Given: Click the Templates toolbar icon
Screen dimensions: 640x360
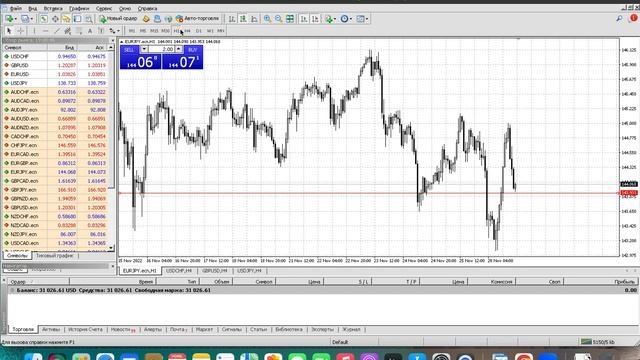Looking at the screenshot, I should (360, 19).
